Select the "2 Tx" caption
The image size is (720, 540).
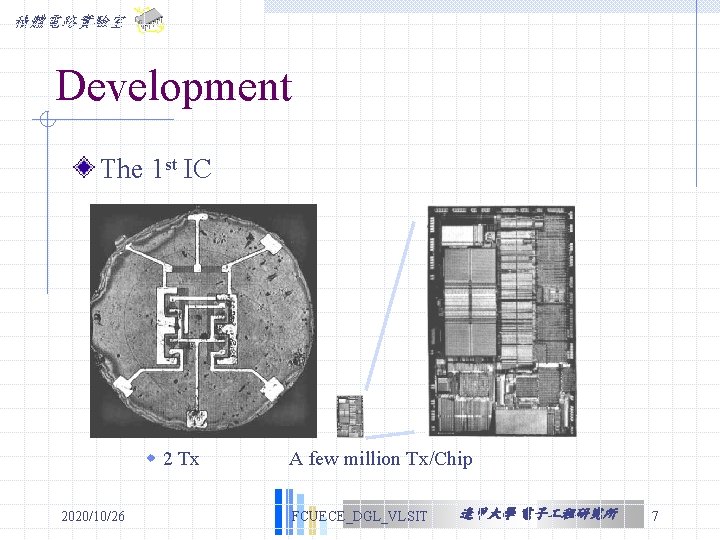tap(181, 459)
